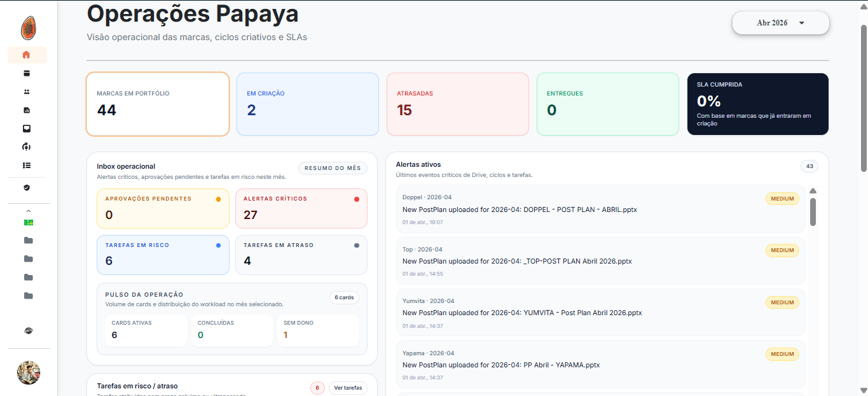Open the SLA shield icon in sidebar
The width and height of the screenshot is (868, 396).
(x=27, y=188)
